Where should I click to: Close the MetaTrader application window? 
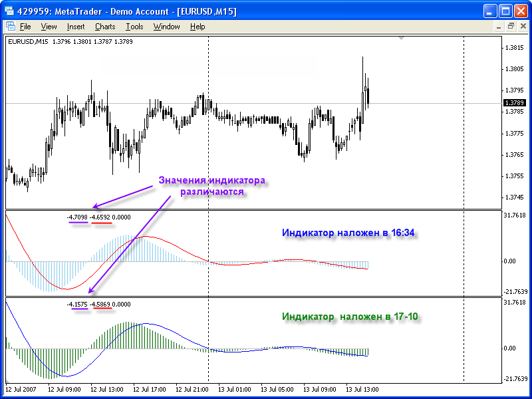pos(521,11)
